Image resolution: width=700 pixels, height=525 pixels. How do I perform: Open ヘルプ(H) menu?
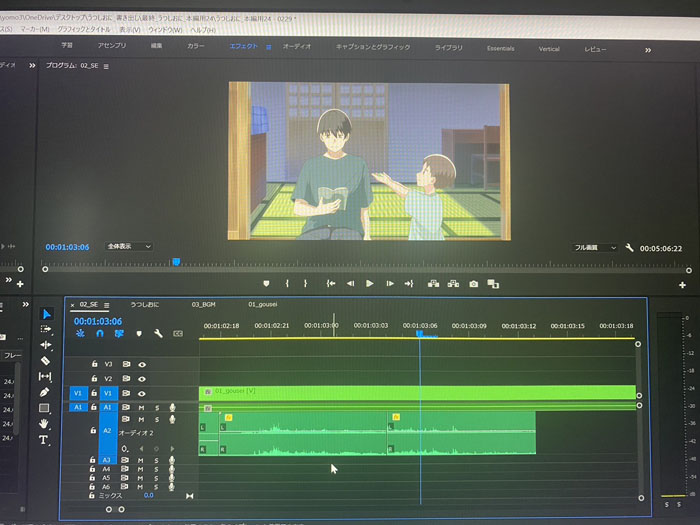pyautogui.click(x=203, y=30)
